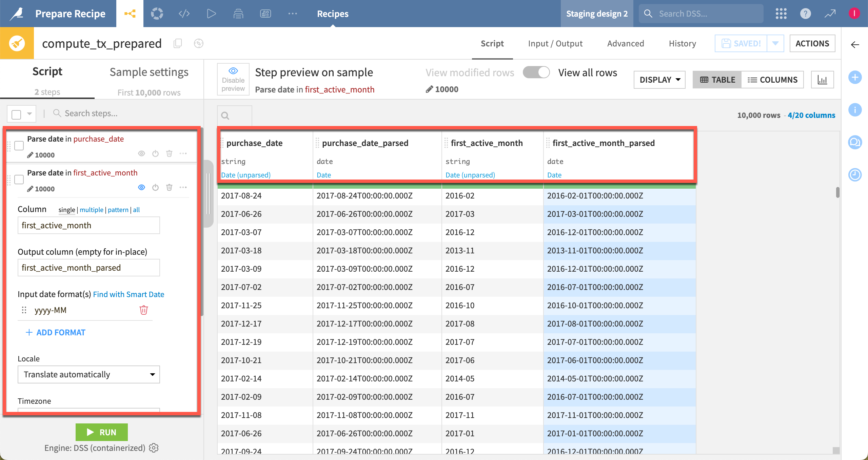Delete the first_active_month parse step with trash icon
The width and height of the screenshot is (868, 460).
point(169,187)
